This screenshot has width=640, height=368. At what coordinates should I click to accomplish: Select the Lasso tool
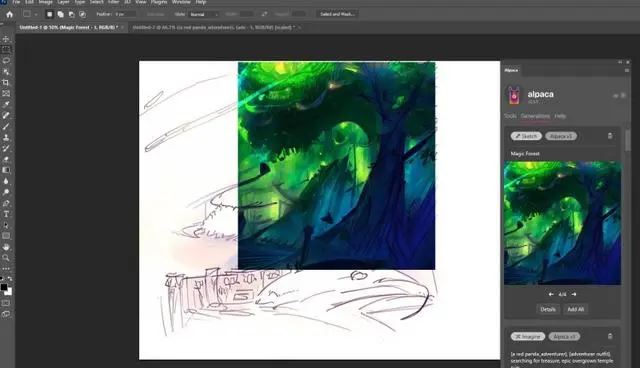(x=6, y=61)
